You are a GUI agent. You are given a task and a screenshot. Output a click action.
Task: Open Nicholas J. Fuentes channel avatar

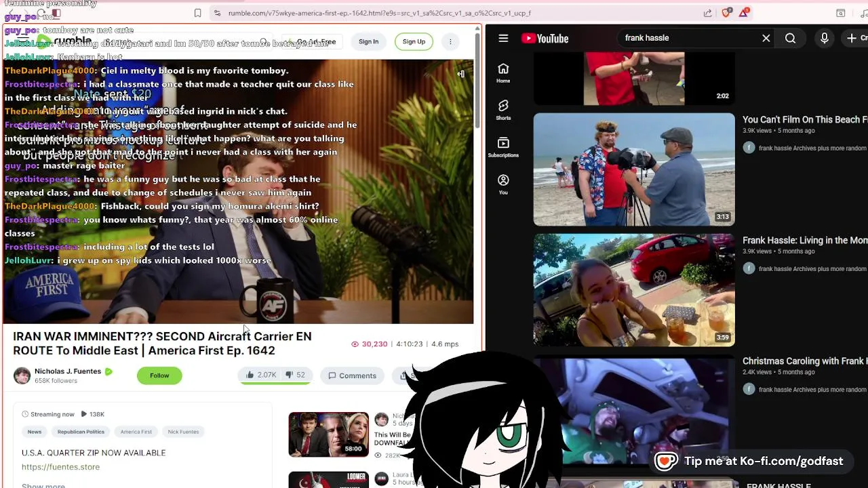[x=22, y=375]
